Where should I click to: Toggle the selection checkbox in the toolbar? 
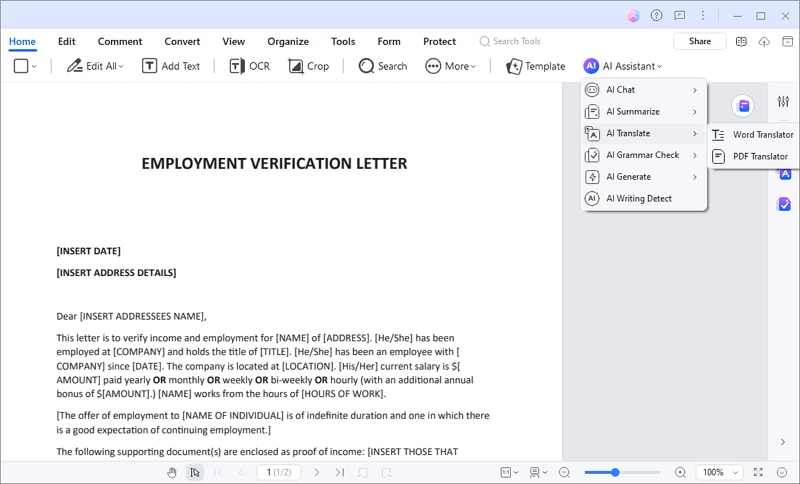click(x=21, y=66)
